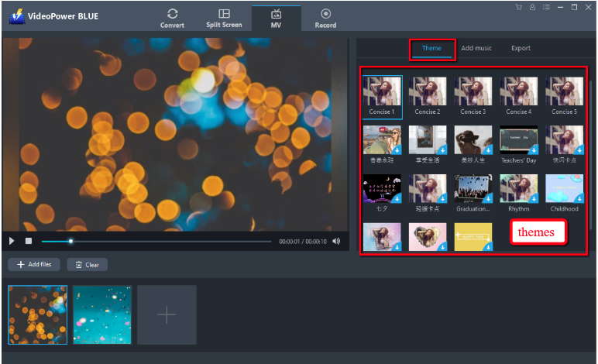Viewport: 598px width, 364px height.
Task: Open the Convert module
Action: [x=172, y=19]
